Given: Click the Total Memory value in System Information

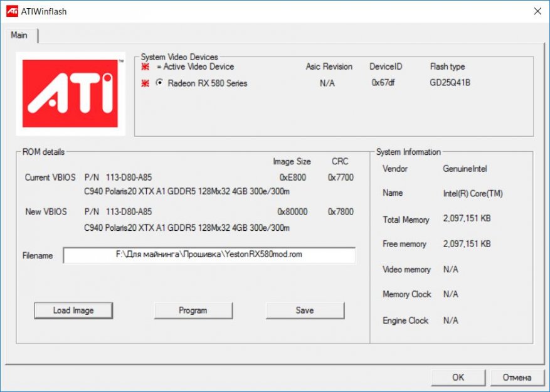Looking at the screenshot, I should coord(467,220).
